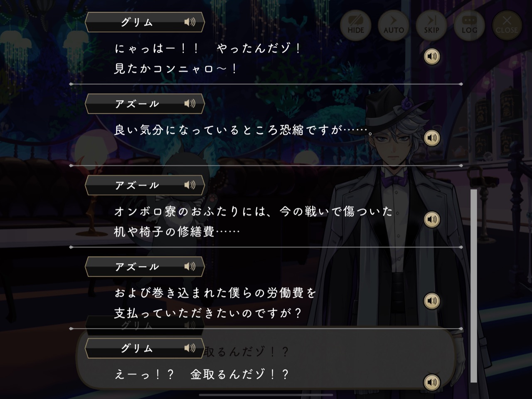Select the '見たかコンニャロ〜！' dialogue text
The height and width of the screenshot is (399, 532).
coord(176,68)
